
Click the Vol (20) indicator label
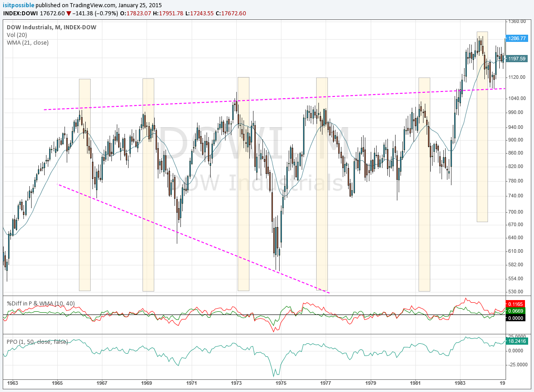17,35
